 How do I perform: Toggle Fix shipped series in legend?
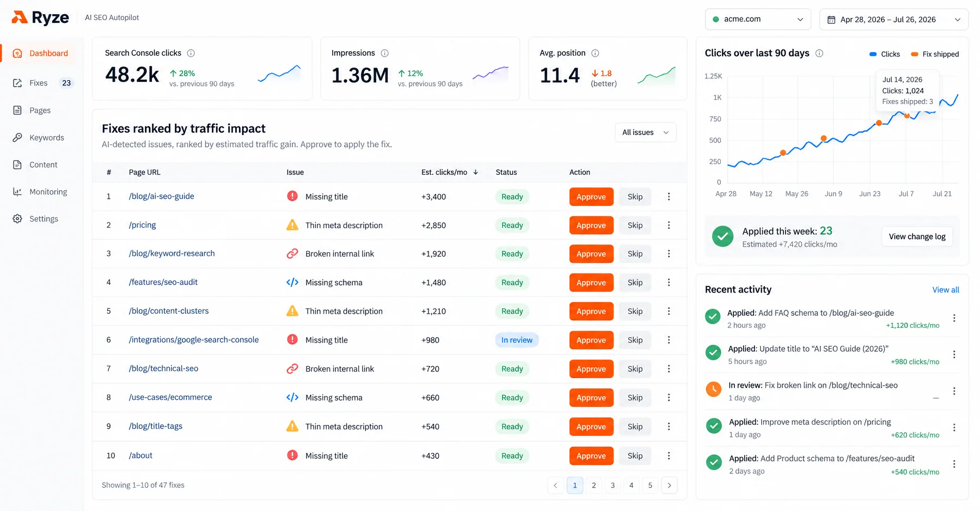[x=935, y=54]
